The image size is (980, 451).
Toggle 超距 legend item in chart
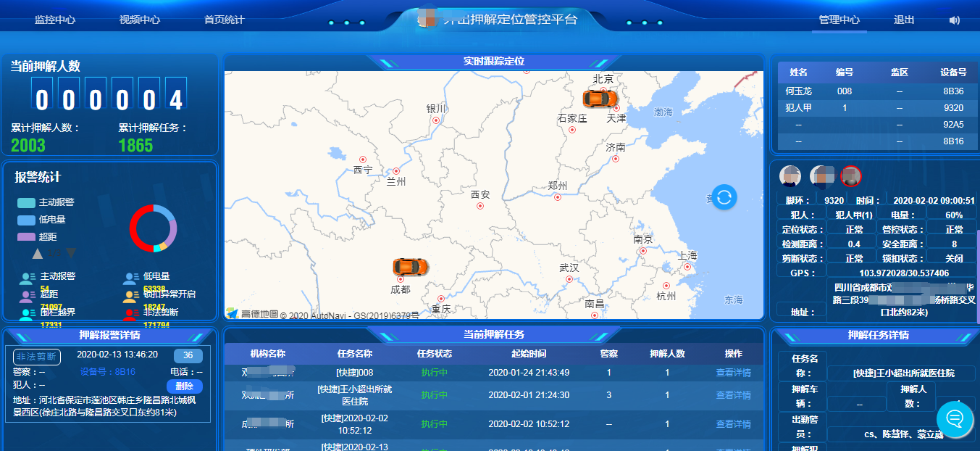pyautogui.click(x=38, y=236)
